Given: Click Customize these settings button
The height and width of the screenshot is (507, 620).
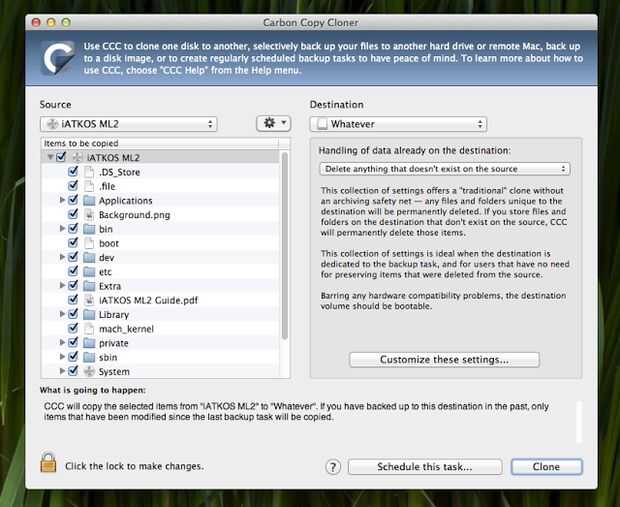Looking at the screenshot, I should (x=444, y=359).
